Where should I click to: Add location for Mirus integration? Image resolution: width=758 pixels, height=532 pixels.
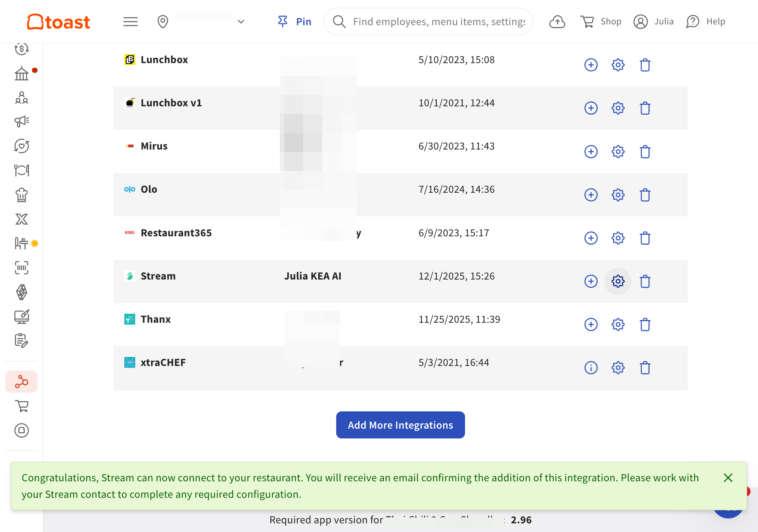591,152
